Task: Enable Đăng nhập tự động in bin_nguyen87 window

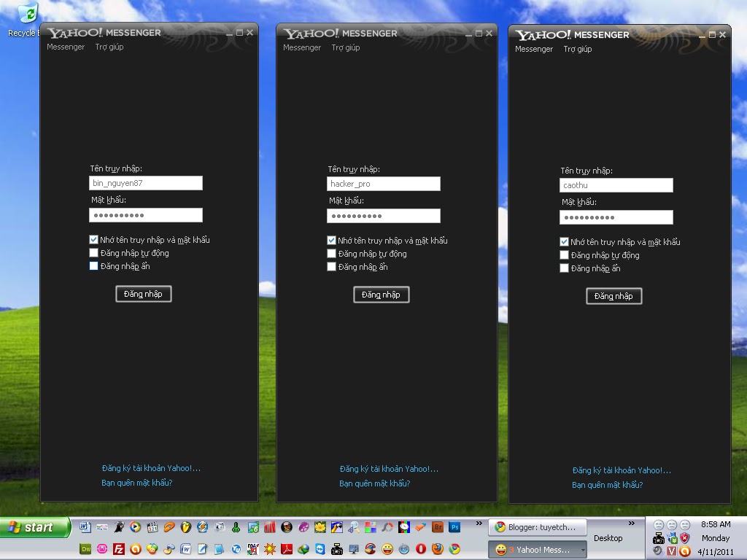Action: click(x=94, y=253)
